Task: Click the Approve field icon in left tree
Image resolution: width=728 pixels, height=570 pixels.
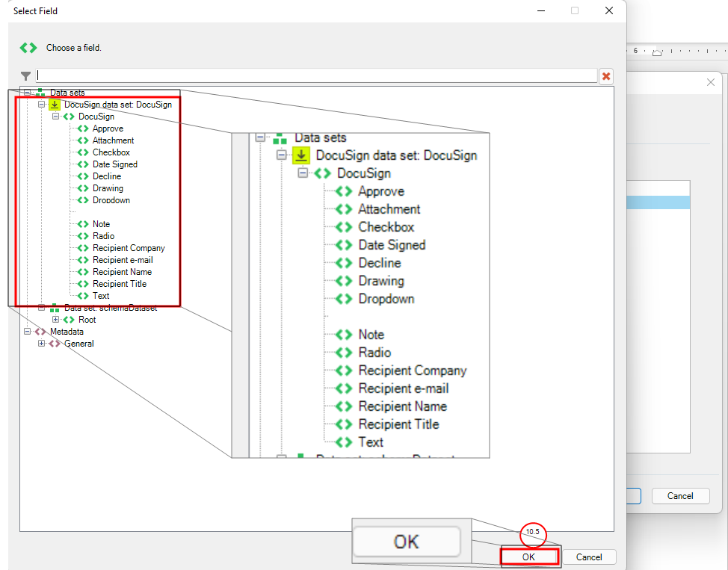Action: [83, 128]
